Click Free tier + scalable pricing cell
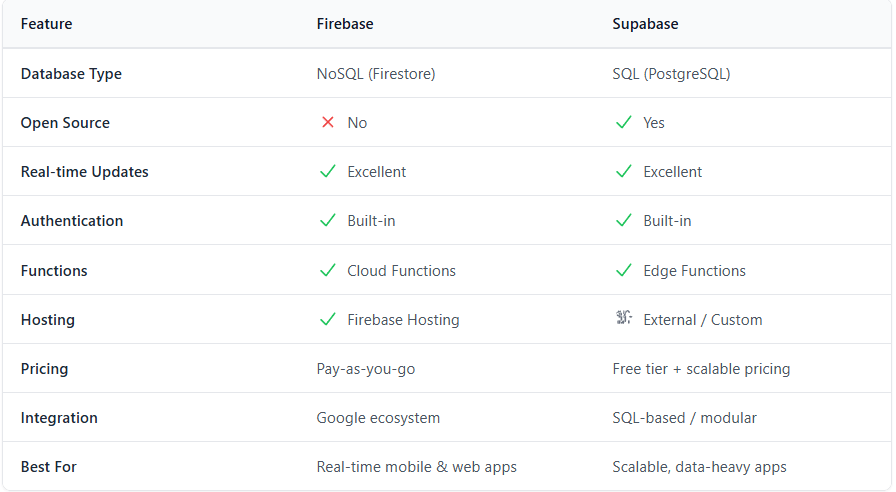This screenshot has width=896, height=492. [x=701, y=369]
